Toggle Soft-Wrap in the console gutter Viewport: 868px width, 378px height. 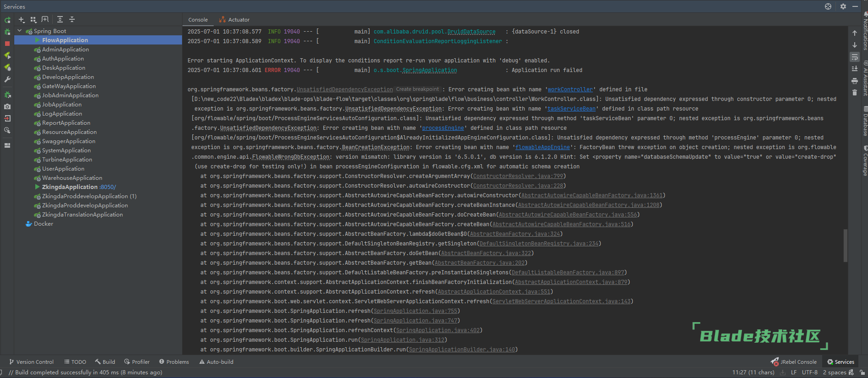tap(855, 57)
